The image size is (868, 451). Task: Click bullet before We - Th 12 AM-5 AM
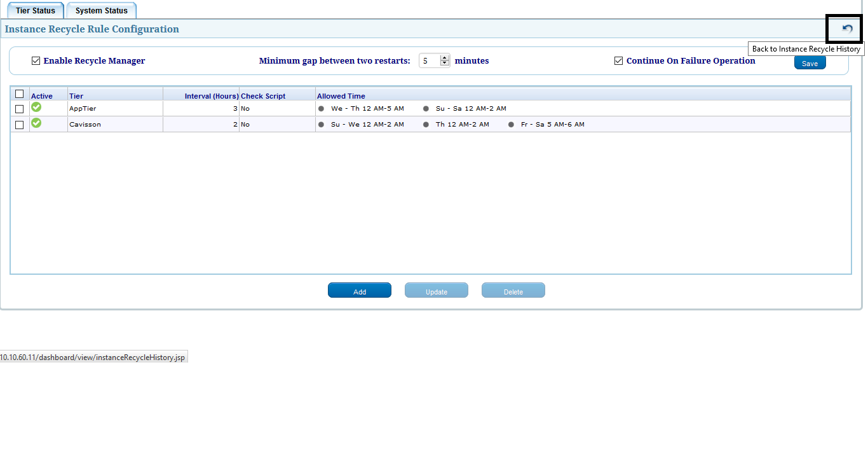(321, 109)
